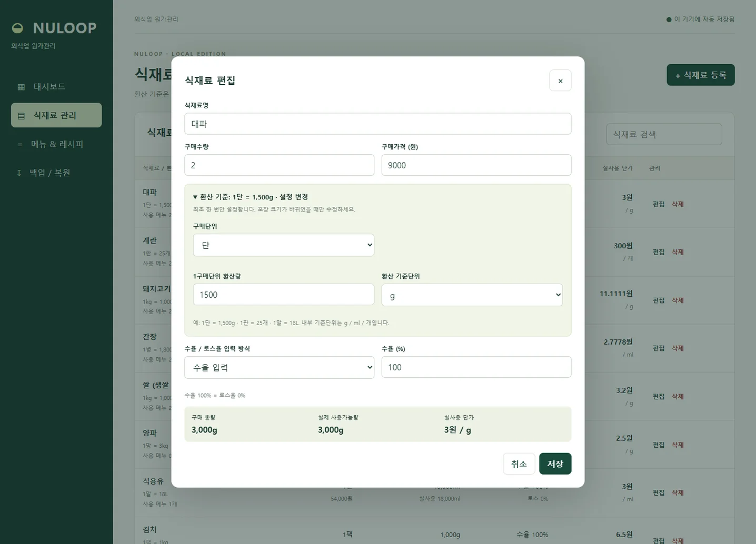This screenshot has height=544, width=756.
Task: Click the 2.7778원 price in the table
Action: [x=618, y=342]
